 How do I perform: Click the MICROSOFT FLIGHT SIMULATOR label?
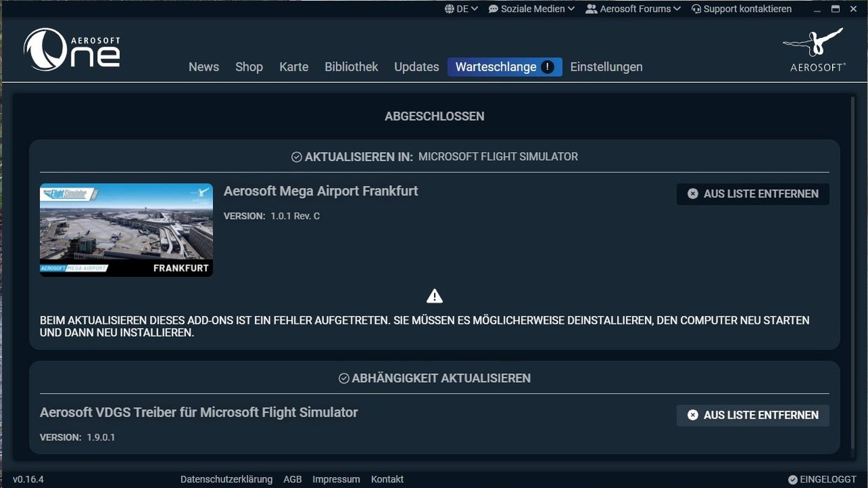click(498, 157)
